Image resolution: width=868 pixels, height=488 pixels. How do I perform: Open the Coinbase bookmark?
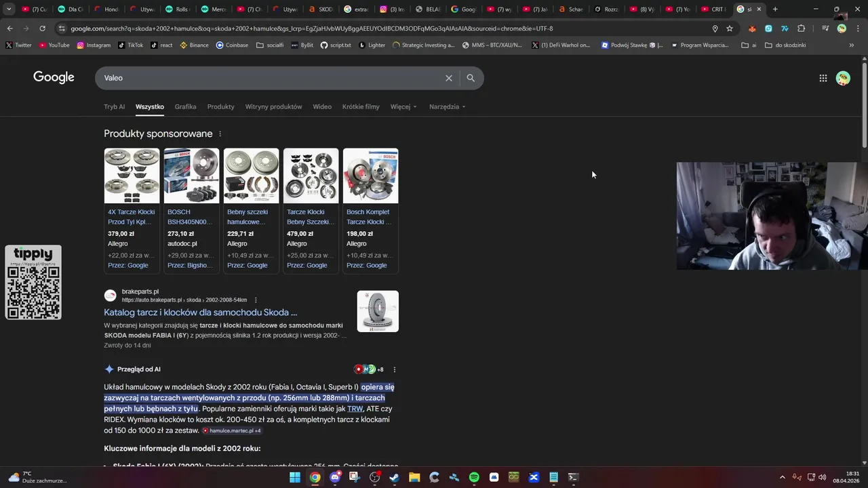click(x=232, y=45)
